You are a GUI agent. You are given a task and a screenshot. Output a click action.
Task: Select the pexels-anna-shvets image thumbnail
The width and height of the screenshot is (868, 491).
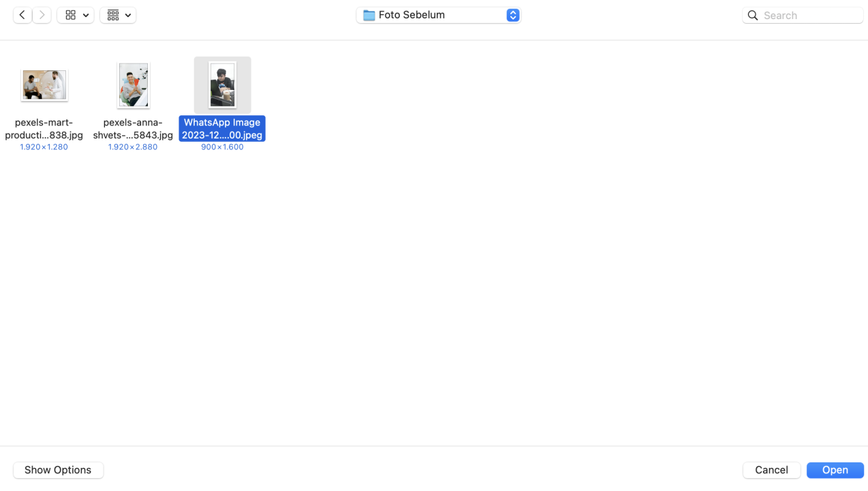133,85
